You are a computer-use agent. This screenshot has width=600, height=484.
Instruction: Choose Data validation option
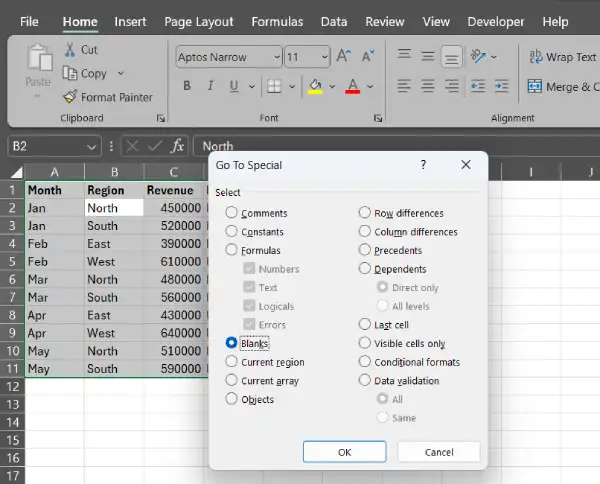click(364, 380)
